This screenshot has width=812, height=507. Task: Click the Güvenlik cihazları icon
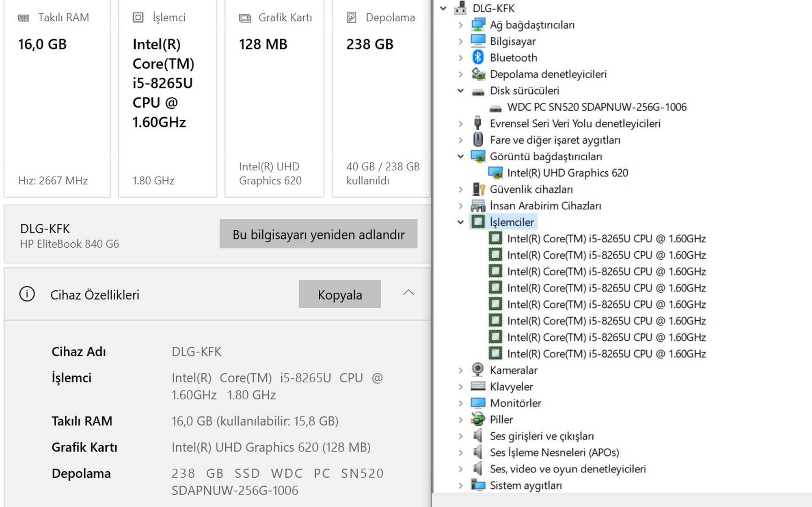coord(478,189)
